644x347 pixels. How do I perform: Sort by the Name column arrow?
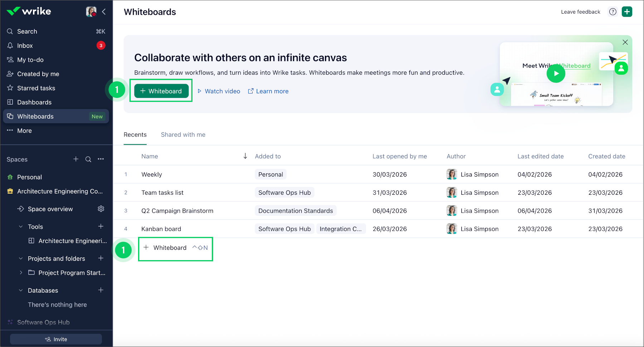coord(245,156)
